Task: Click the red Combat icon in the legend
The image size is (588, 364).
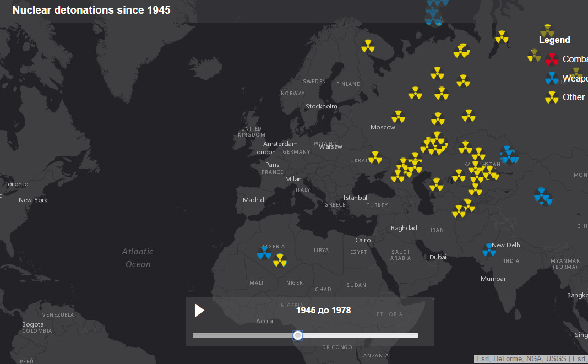Action: [552, 59]
